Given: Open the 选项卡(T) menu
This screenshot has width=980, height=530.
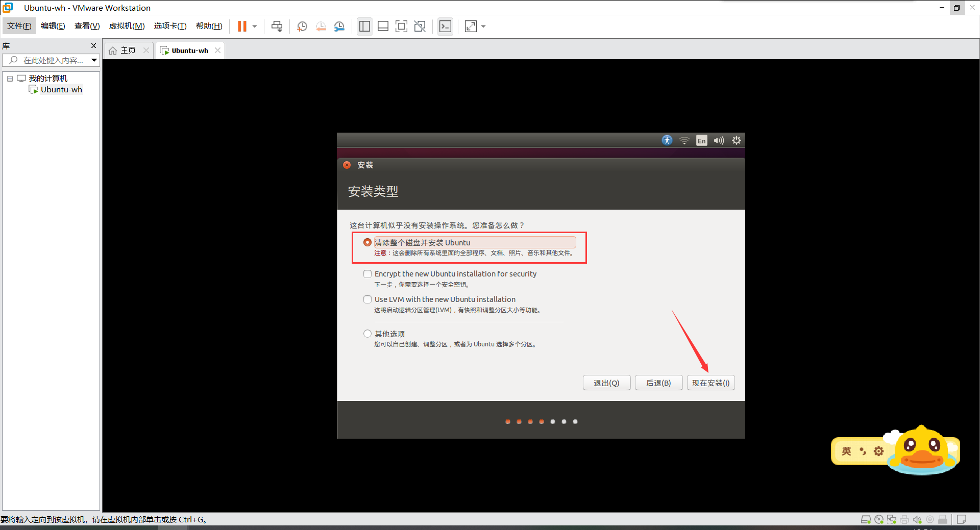Looking at the screenshot, I should click(x=170, y=26).
